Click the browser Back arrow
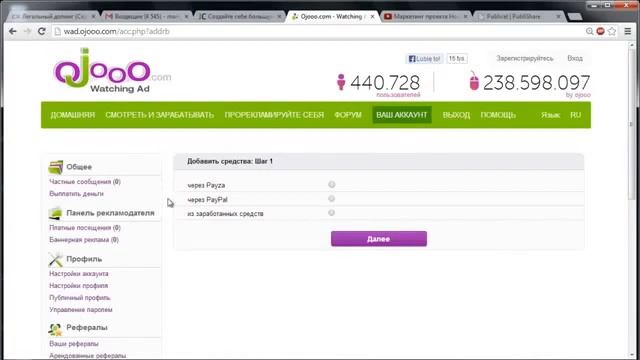 pos(13,31)
